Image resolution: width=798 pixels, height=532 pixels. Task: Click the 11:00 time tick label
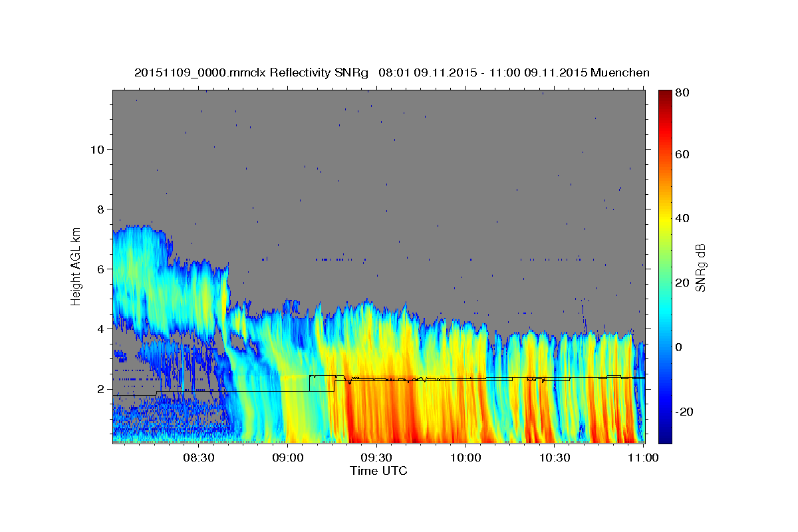pyautogui.click(x=643, y=458)
